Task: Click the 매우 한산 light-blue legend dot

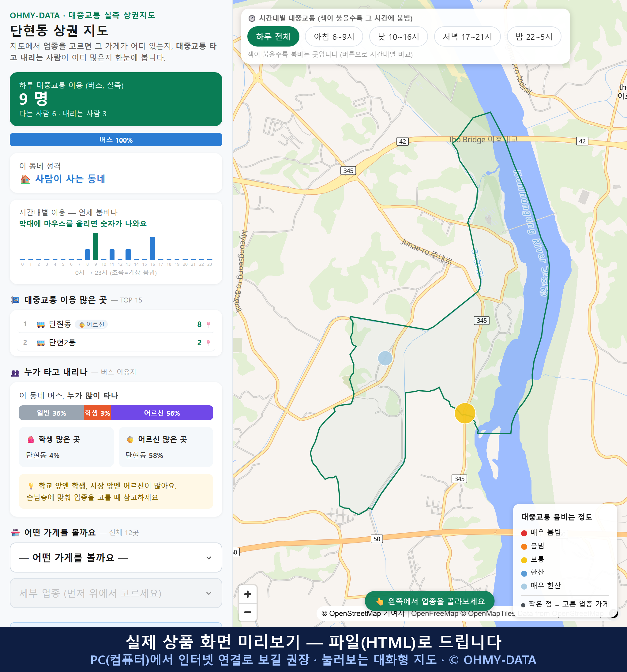Action: [524, 587]
